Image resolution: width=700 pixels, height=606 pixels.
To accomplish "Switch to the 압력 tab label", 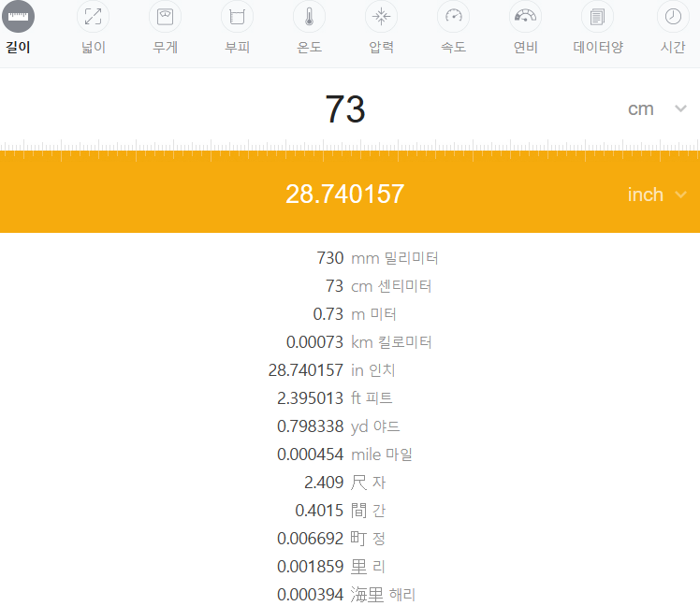I will [x=381, y=47].
